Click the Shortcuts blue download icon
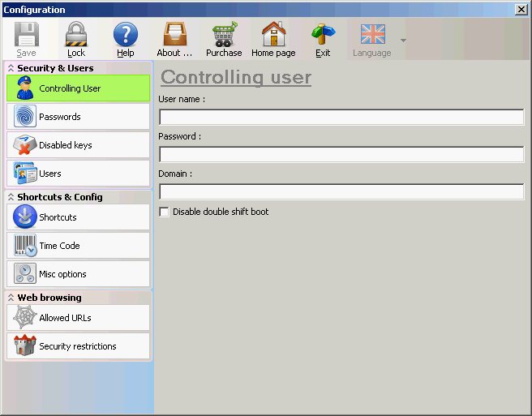Screen dimensions: 532x416 pos(25,217)
